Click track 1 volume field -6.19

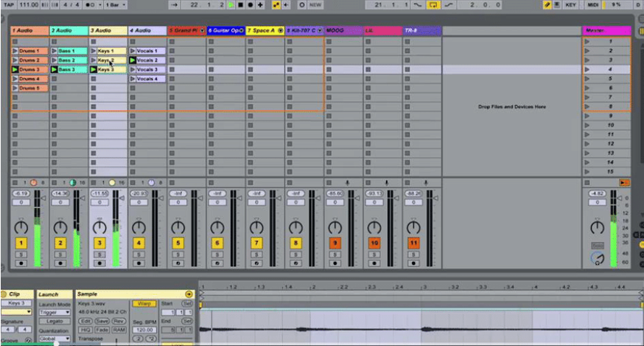pyautogui.click(x=21, y=193)
